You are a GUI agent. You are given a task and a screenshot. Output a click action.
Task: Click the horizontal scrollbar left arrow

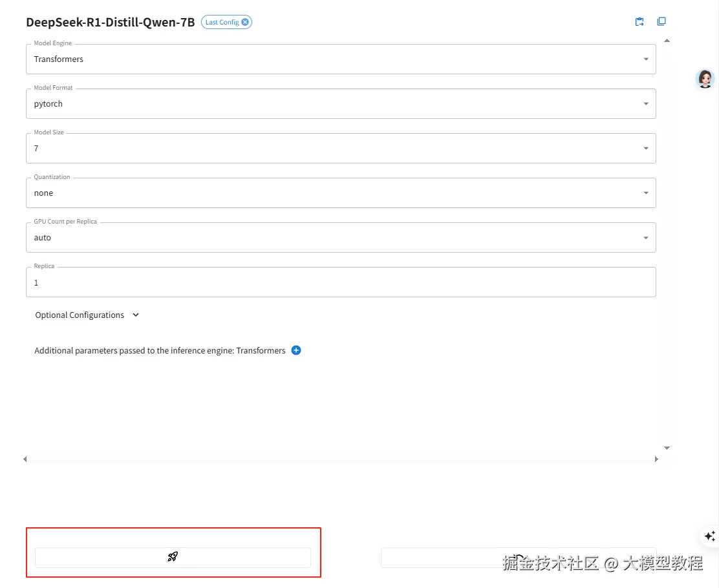(x=25, y=459)
